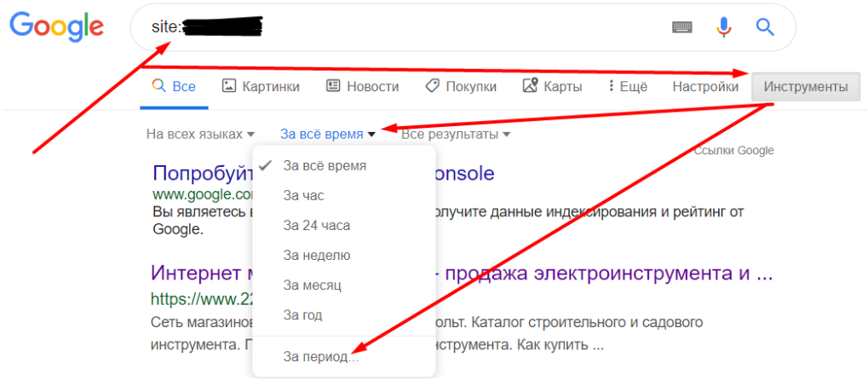Open the Новости tab
Screen dimensions: 868x386
tap(363, 86)
